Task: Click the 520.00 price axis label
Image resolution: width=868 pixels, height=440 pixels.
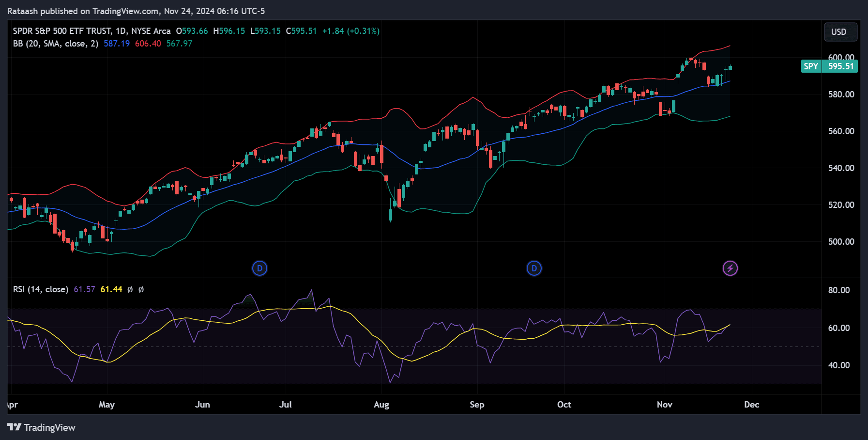Action: pyautogui.click(x=841, y=205)
